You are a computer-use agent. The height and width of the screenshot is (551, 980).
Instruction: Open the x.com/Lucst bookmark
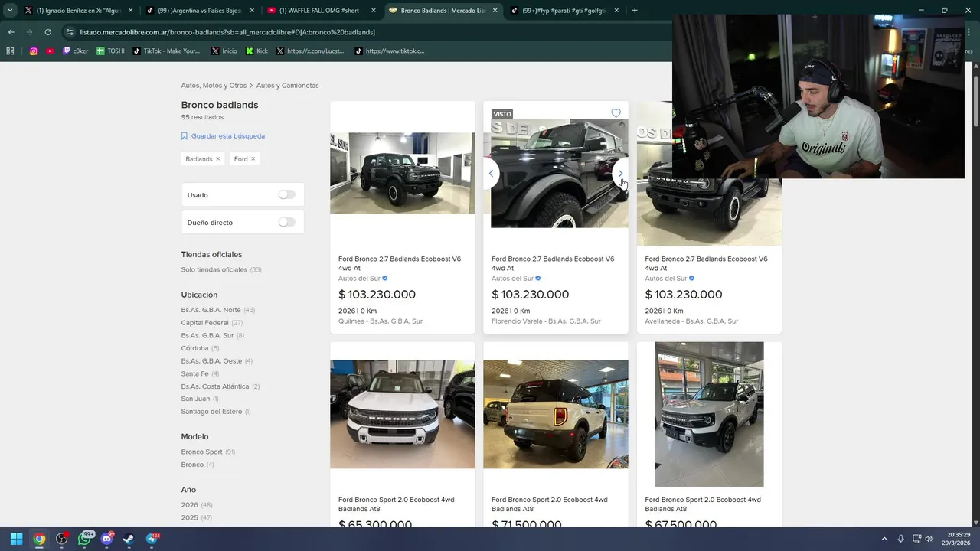pos(312,51)
